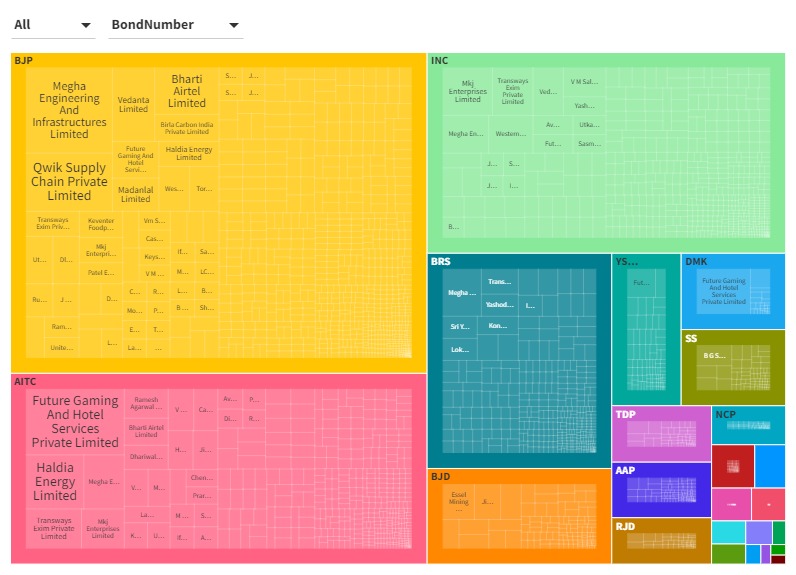Image resolution: width=796 pixels, height=575 pixels.
Task: Click Bharti Airtel Limited cell in BJP
Action: coord(187,91)
